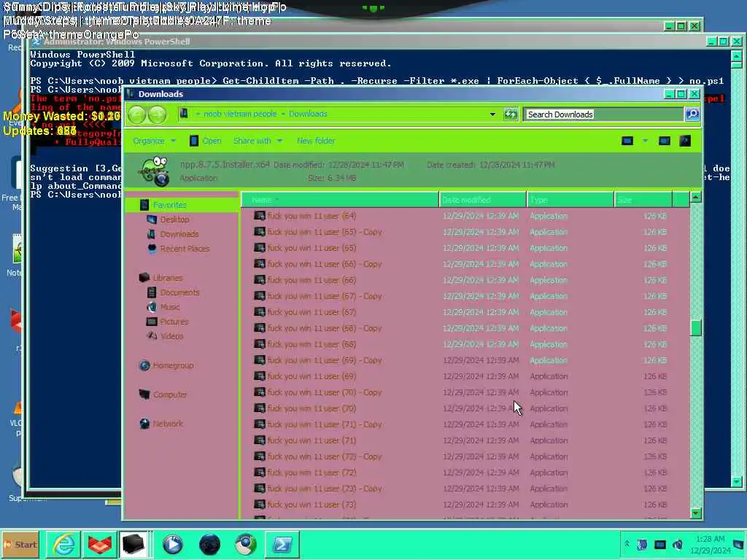Click the Start button

tap(20, 544)
